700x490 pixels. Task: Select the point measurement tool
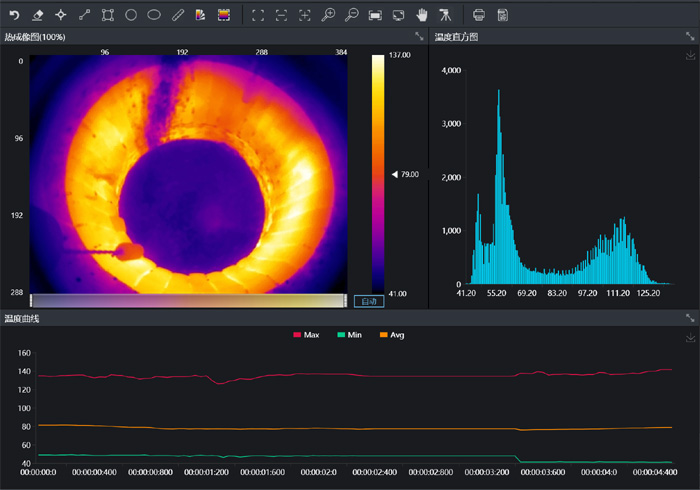pyautogui.click(x=61, y=15)
